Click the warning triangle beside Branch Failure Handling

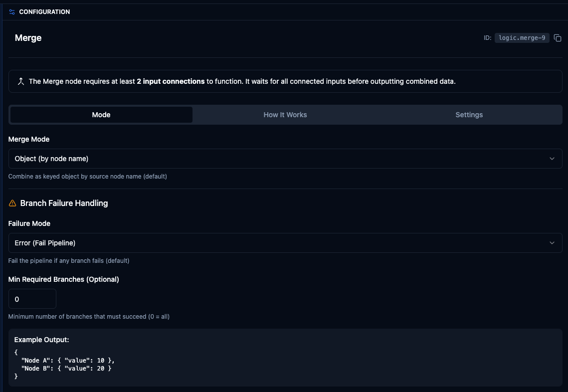click(x=13, y=203)
